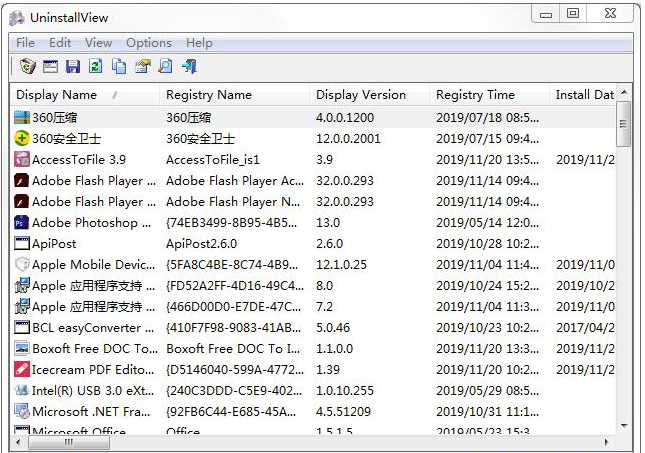This screenshot has width=645, height=453.
Task: Open the Help menu
Action: 200,43
